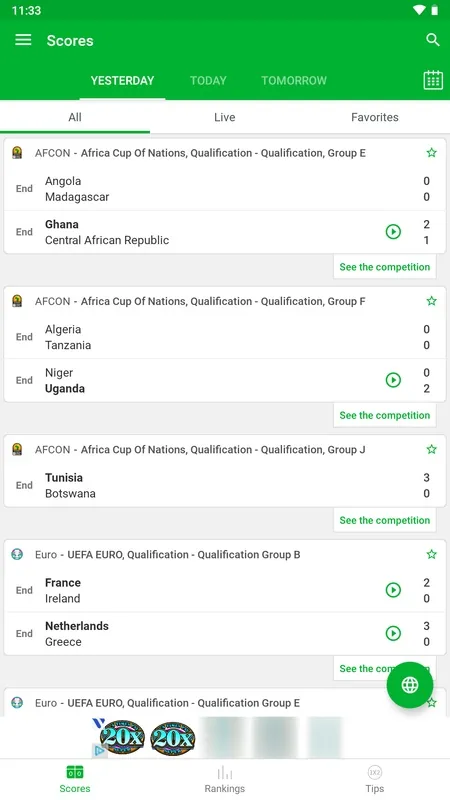
Task: Open the hamburger navigation menu
Action: [23, 40]
